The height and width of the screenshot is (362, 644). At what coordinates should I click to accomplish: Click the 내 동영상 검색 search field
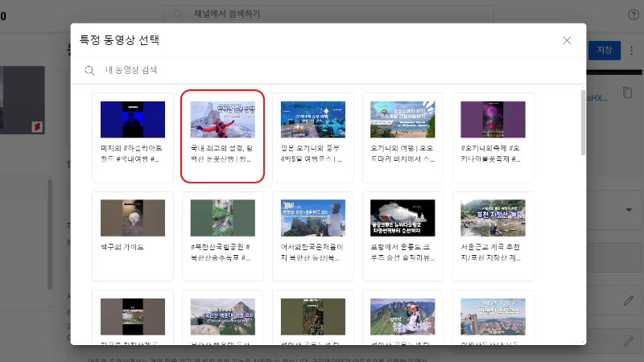(328, 70)
